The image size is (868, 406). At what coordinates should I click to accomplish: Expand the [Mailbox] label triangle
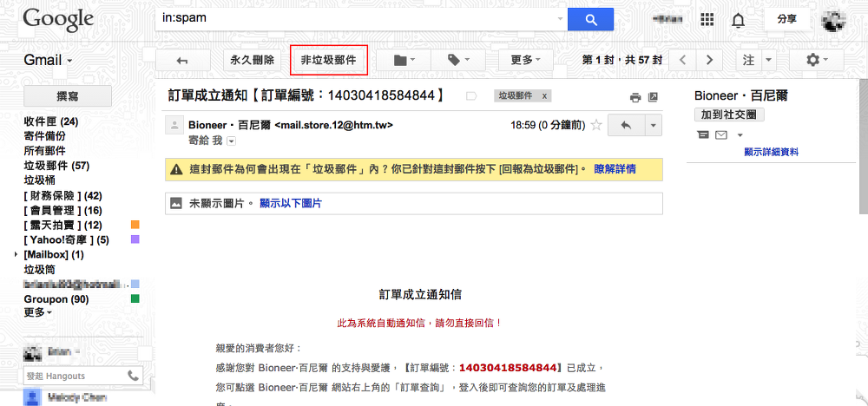coord(16,255)
